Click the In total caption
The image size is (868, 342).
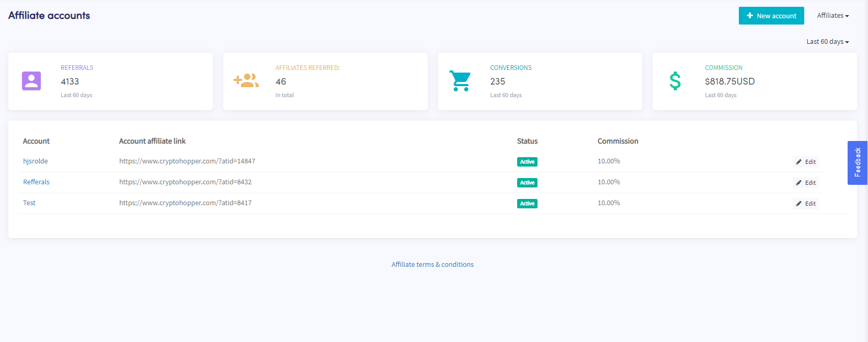click(x=284, y=95)
